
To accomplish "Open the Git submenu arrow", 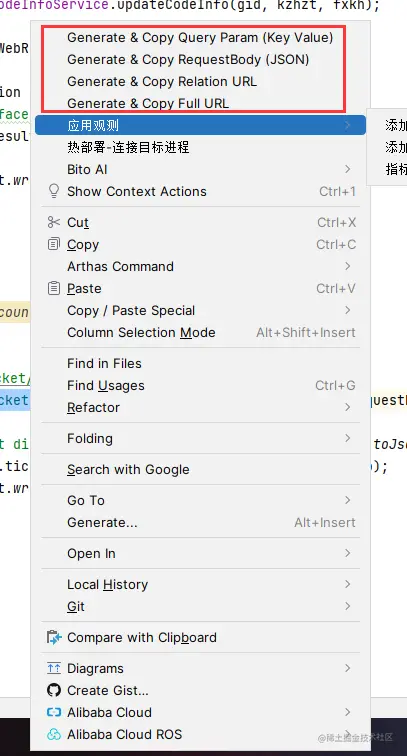I will point(348,607).
